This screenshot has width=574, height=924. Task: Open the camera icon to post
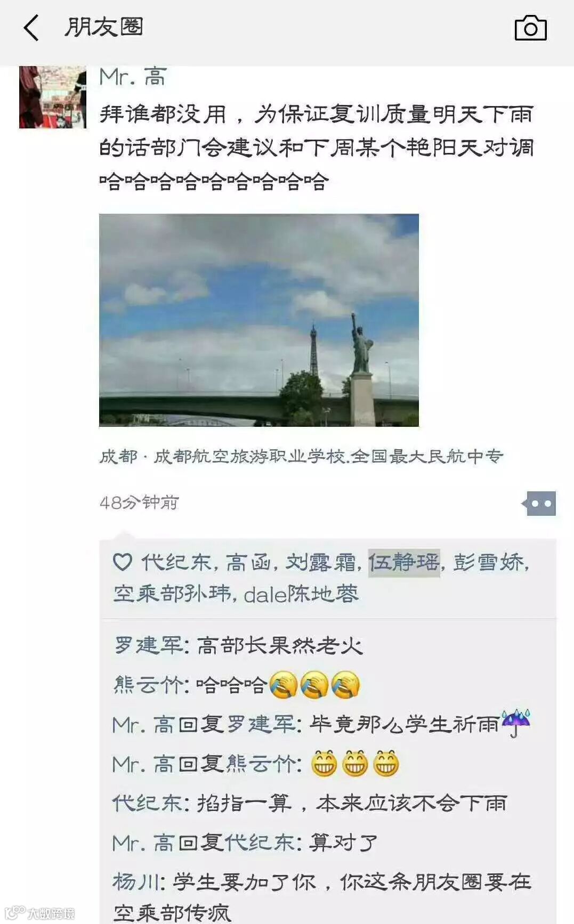coord(530,28)
